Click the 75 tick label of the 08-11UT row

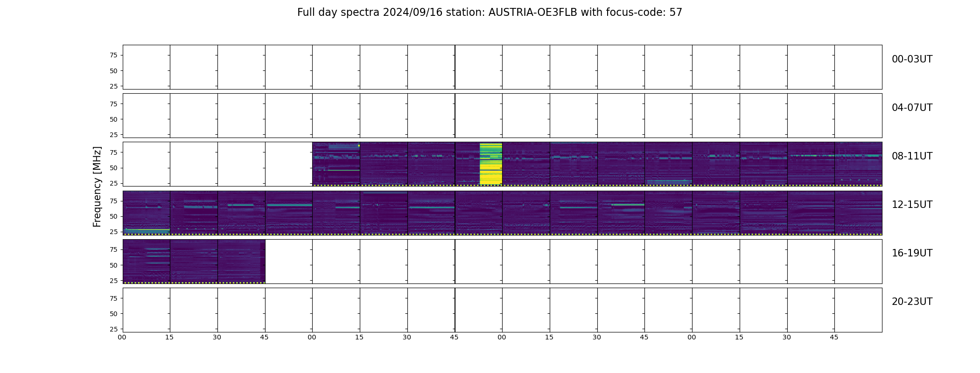pos(113,152)
